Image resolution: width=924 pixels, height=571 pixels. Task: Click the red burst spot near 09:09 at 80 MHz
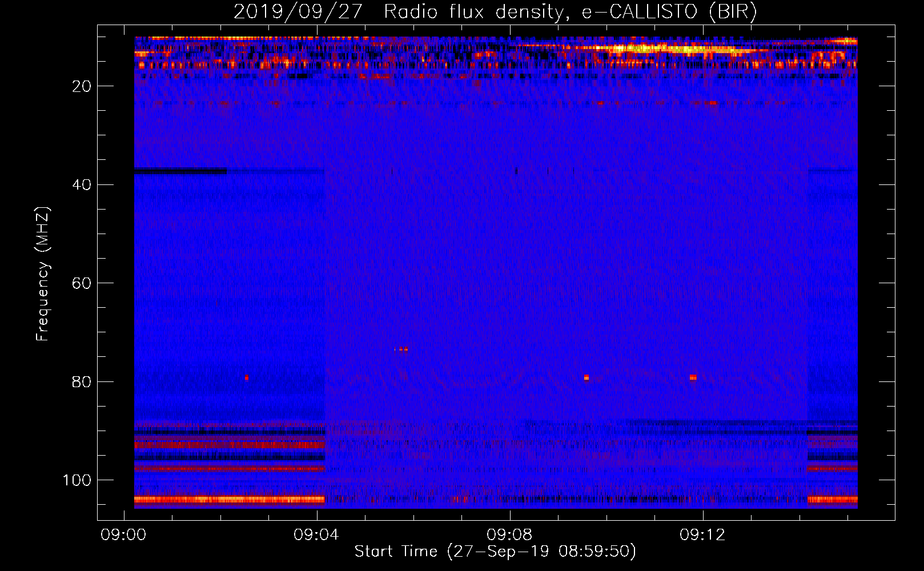click(586, 377)
